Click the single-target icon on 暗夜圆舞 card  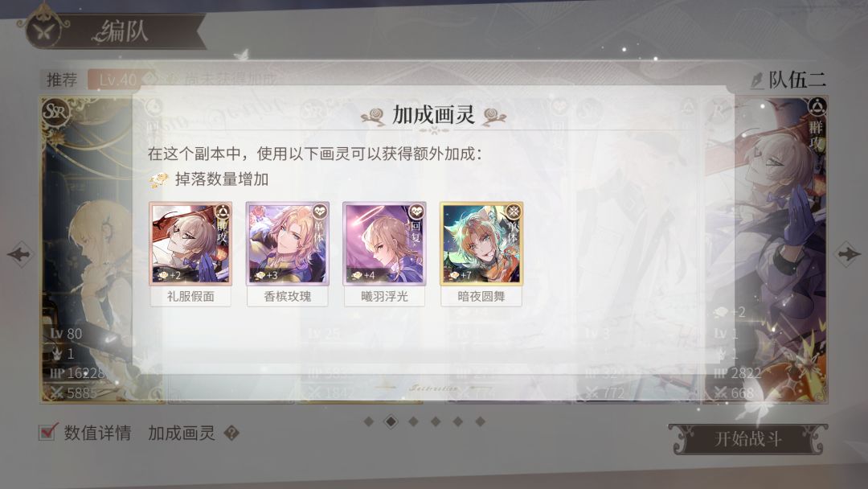click(514, 212)
